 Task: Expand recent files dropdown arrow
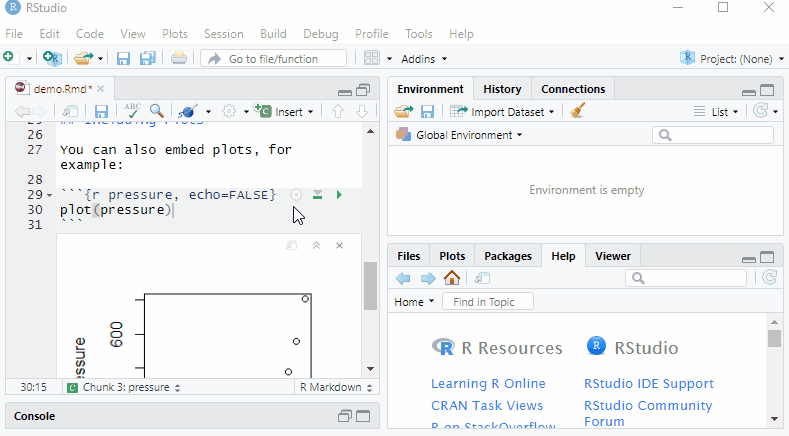(x=101, y=59)
